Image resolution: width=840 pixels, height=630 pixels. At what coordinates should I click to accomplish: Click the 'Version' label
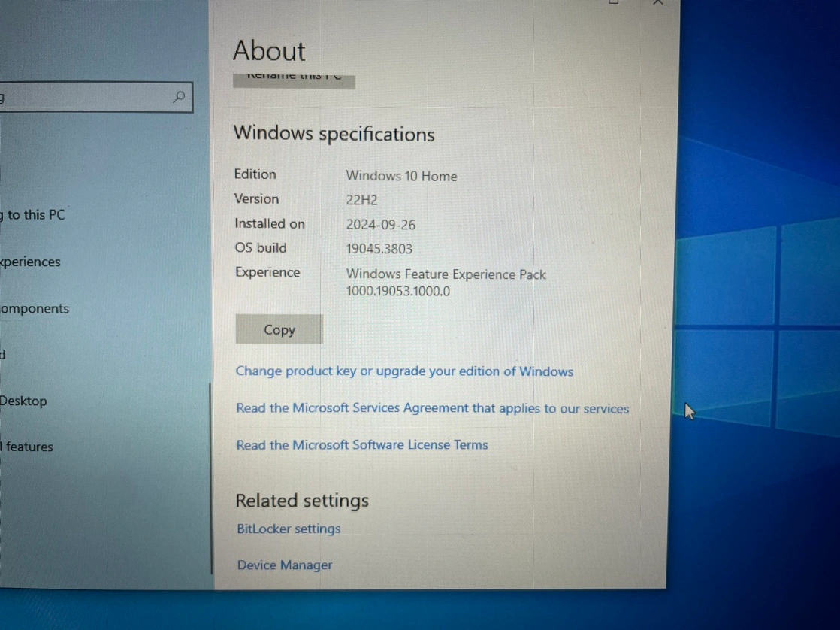[x=257, y=199]
